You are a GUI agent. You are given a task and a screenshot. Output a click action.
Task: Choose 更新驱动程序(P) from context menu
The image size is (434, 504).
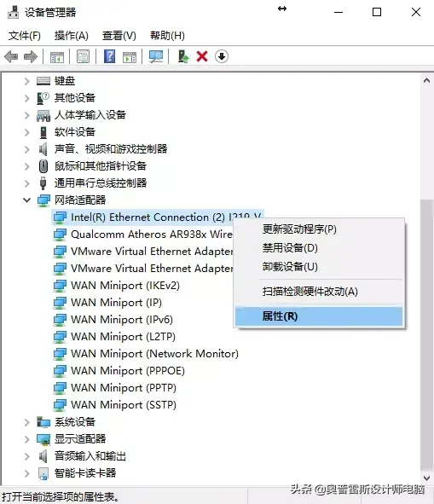pyautogui.click(x=319, y=229)
